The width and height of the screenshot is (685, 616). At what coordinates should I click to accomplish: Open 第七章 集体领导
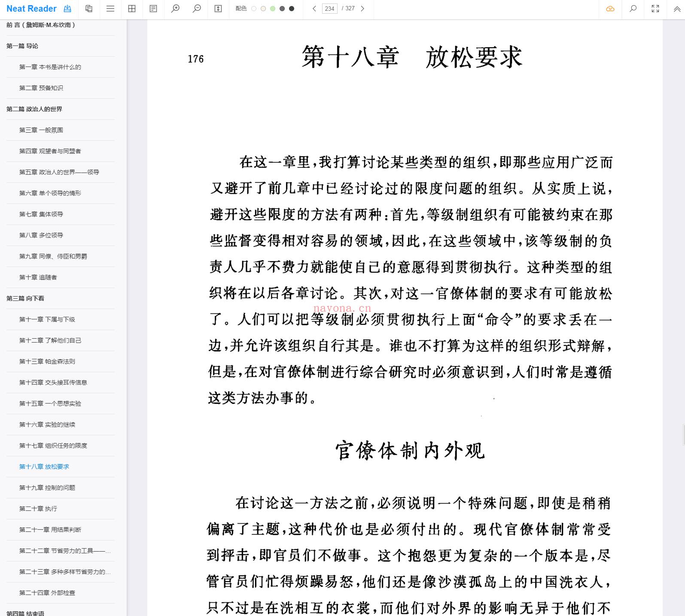point(41,214)
